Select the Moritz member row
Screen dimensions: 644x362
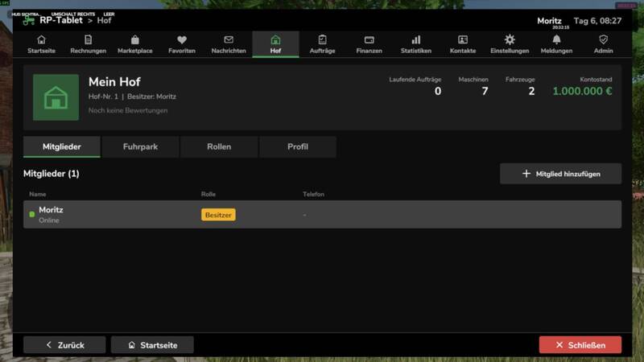[x=323, y=215]
